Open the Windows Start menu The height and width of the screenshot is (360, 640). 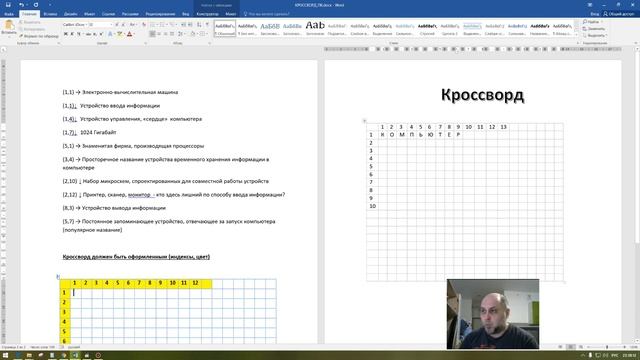click(x=5, y=356)
